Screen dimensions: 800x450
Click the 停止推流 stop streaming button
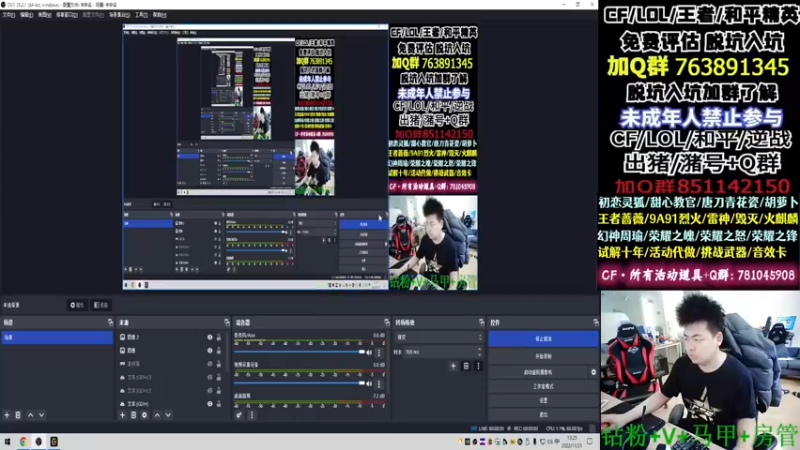coord(543,339)
